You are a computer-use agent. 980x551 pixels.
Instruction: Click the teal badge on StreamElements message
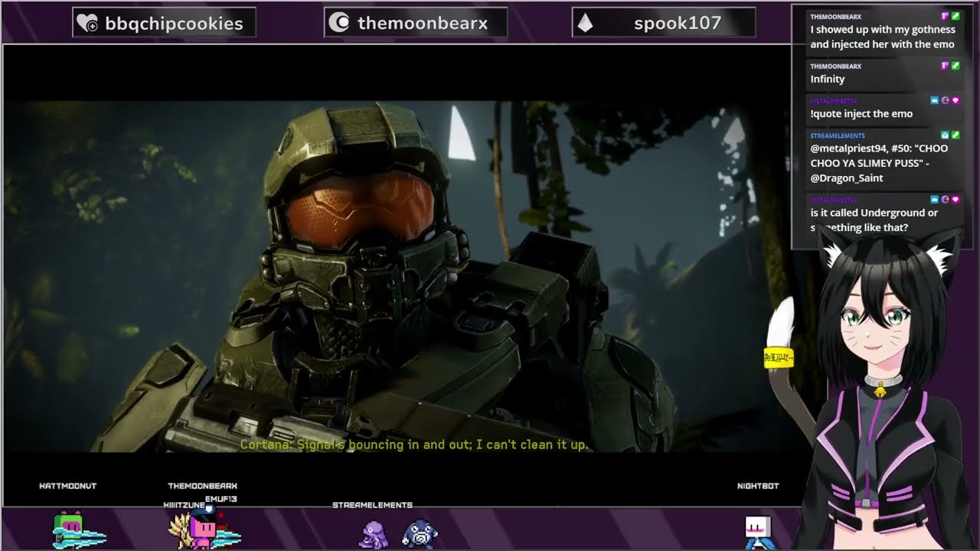pyautogui.click(x=946, y=135)
